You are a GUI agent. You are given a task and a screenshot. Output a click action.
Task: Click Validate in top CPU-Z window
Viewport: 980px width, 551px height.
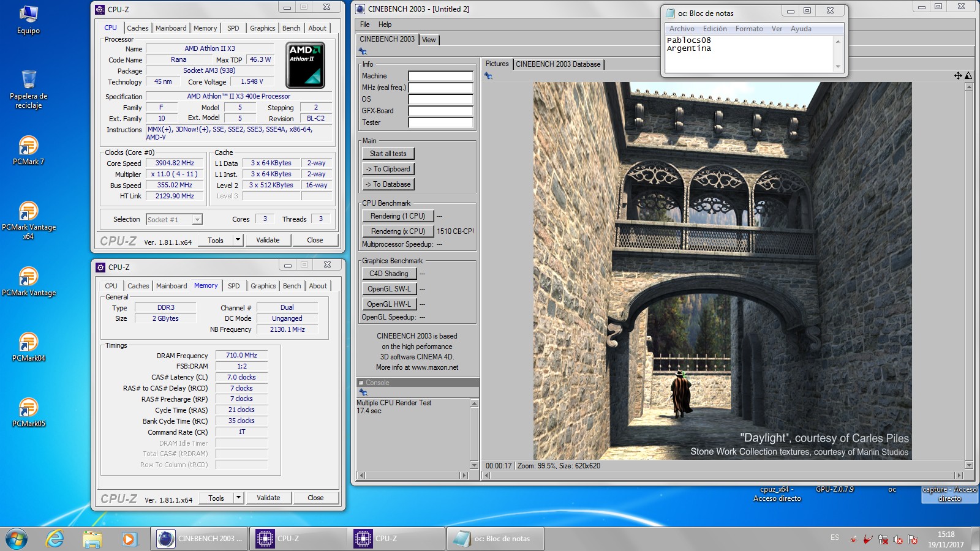268,240
